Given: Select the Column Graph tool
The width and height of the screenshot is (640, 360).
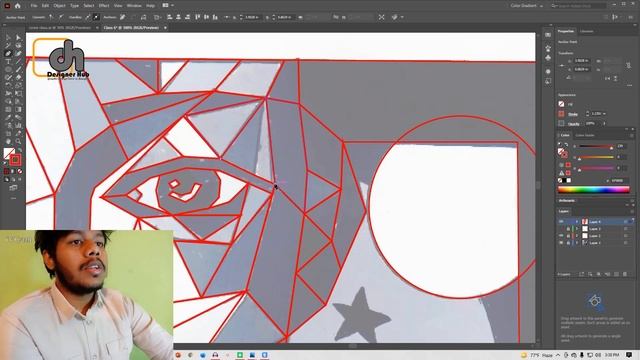Looking at the screenshot, I should pos(18,125).
